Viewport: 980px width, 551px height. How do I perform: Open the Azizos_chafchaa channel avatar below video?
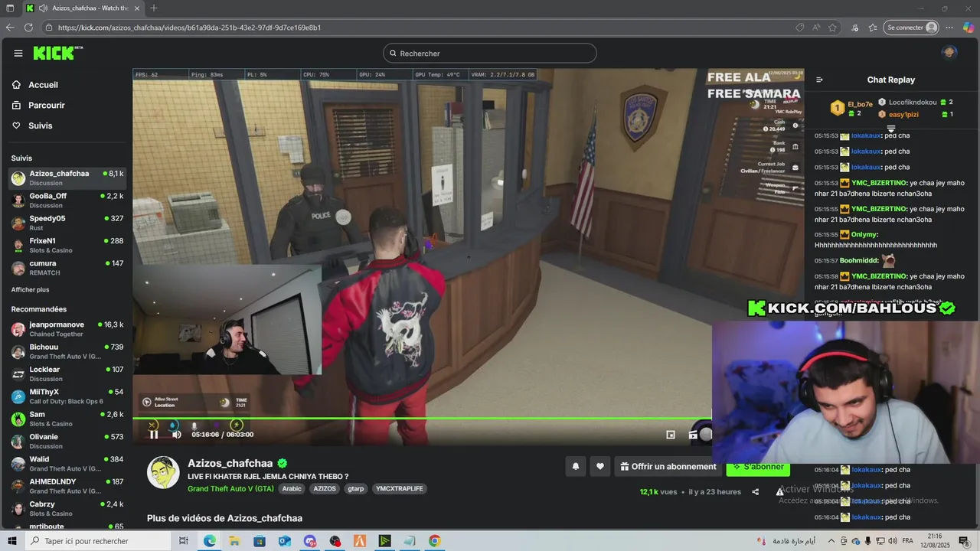pos(163,473)
